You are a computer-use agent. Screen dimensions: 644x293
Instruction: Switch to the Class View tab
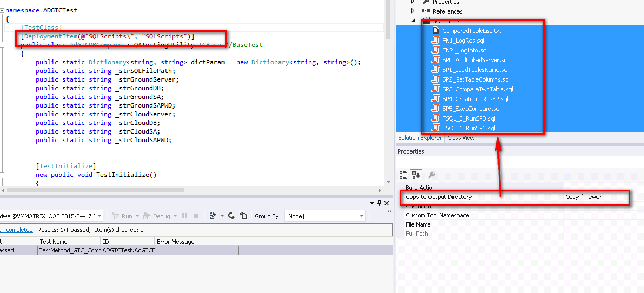click(x=461, y=138)
